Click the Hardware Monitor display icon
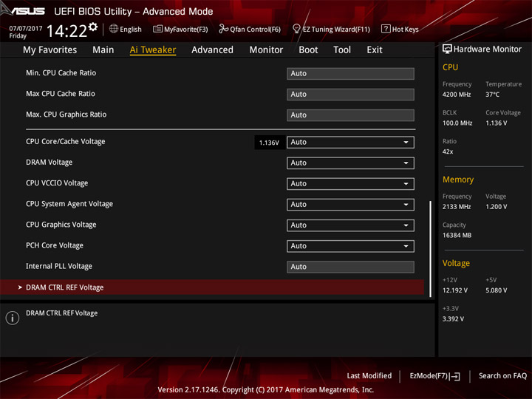This screenshot has height=399, width=532. pyautogui.click(x=447, y=50)
